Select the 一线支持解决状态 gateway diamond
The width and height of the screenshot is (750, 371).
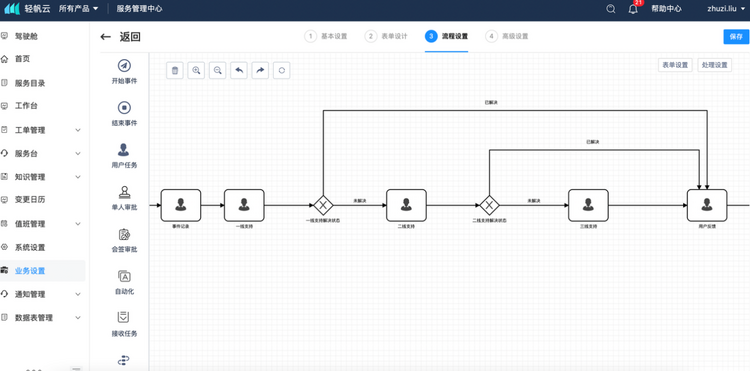click(323, 206)
